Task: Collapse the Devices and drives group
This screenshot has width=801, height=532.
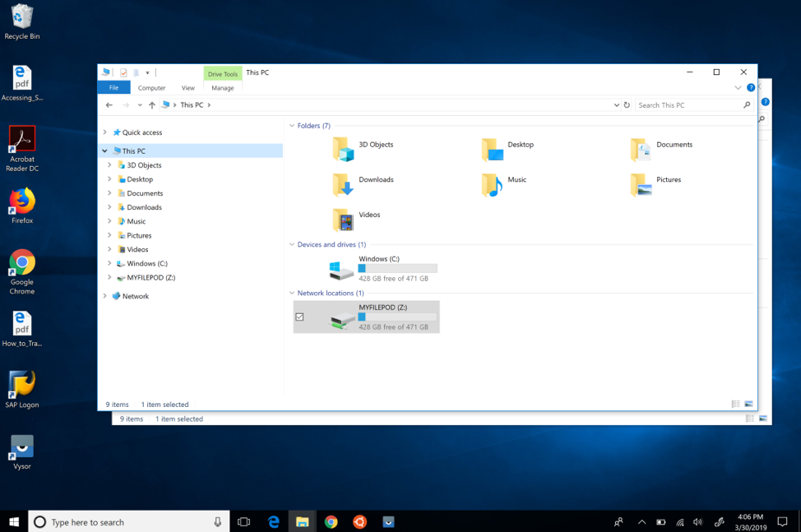Action: coord(292,244)
